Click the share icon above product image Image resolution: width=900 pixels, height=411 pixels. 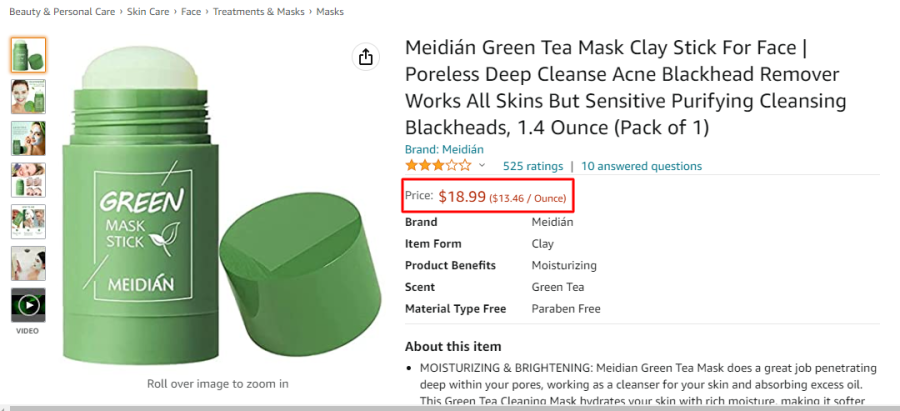point(366,57)
